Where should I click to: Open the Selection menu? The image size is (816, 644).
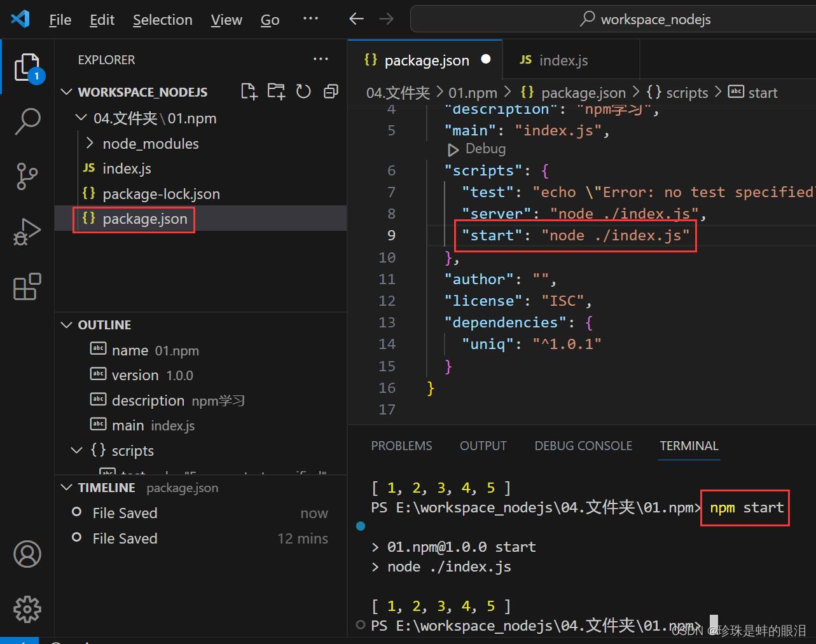[162, 20]
